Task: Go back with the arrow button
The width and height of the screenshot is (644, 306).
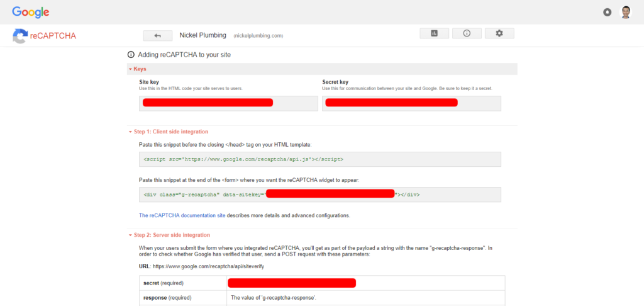Action: point(158,36)
